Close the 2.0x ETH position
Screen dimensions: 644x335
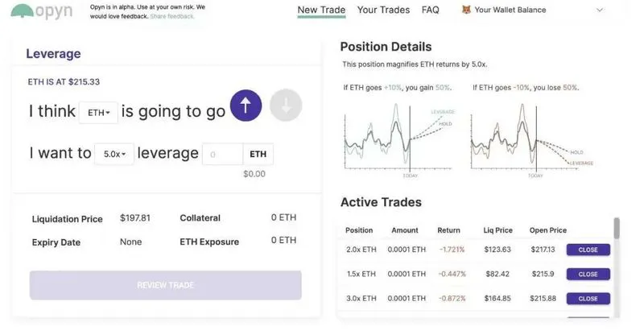click(588, 250)
